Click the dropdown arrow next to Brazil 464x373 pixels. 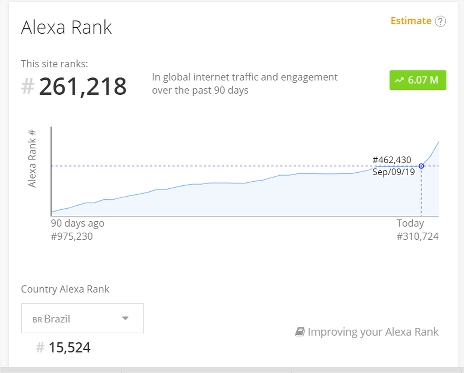point(125,318)
